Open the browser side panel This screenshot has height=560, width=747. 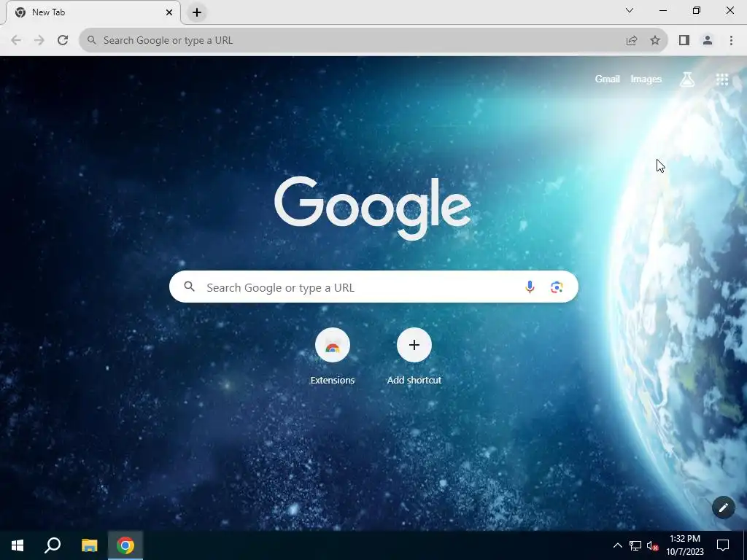pyautogui.click(x=684, y=41)
